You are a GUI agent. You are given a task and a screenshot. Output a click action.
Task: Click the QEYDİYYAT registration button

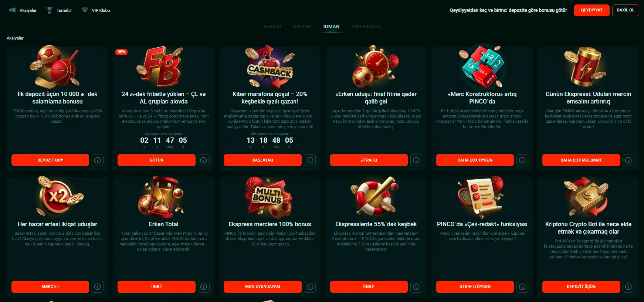(x=592, y=10)
